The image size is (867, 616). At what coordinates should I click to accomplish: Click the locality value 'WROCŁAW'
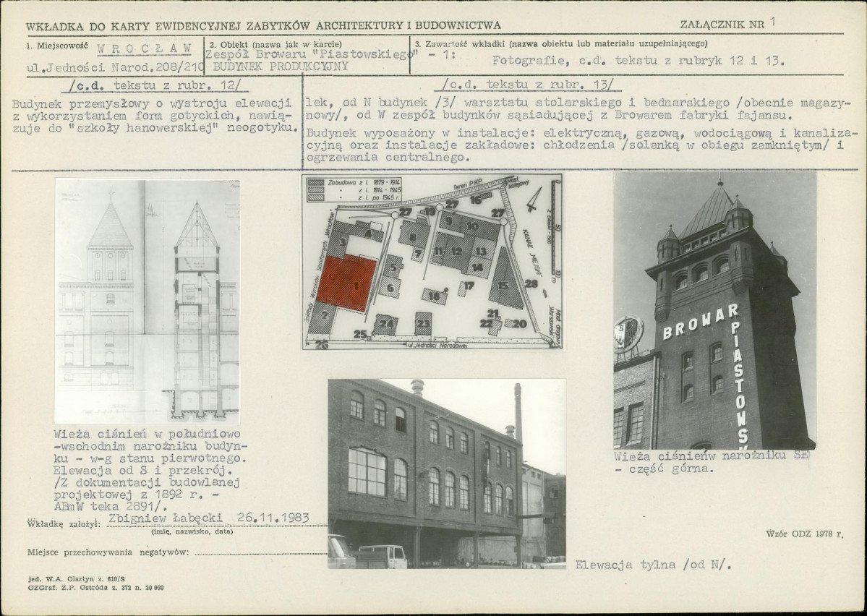[x=145, y=48]
